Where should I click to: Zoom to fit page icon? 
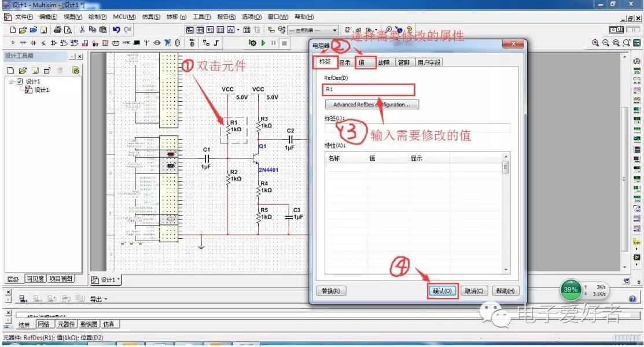[626, 43]
